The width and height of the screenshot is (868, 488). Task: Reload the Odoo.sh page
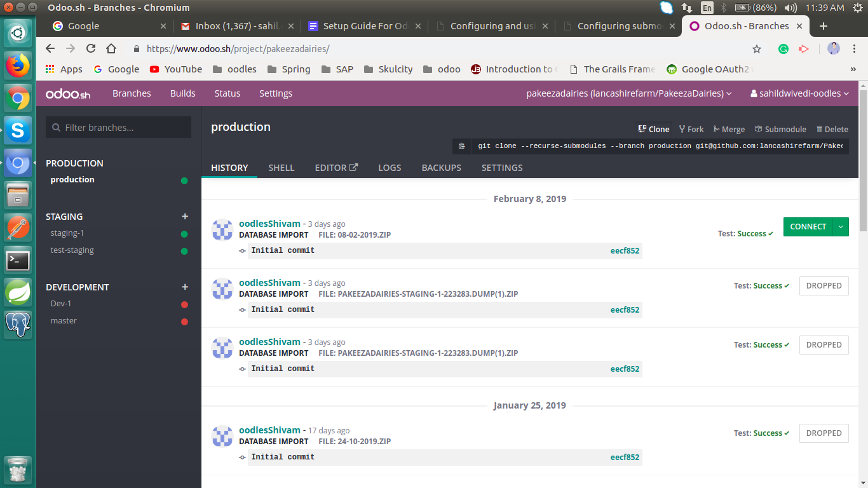click(91, 48)
